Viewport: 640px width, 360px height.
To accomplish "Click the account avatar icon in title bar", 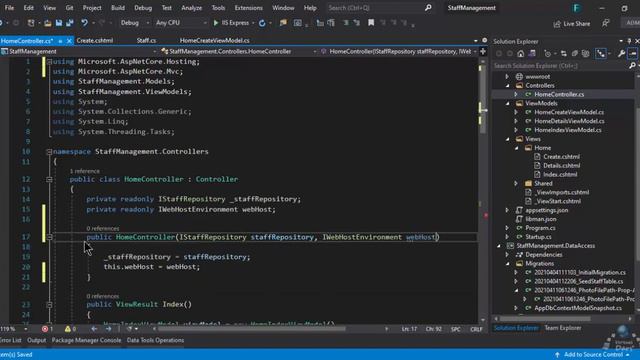I will pyautogui.click(x=576, y=8).
